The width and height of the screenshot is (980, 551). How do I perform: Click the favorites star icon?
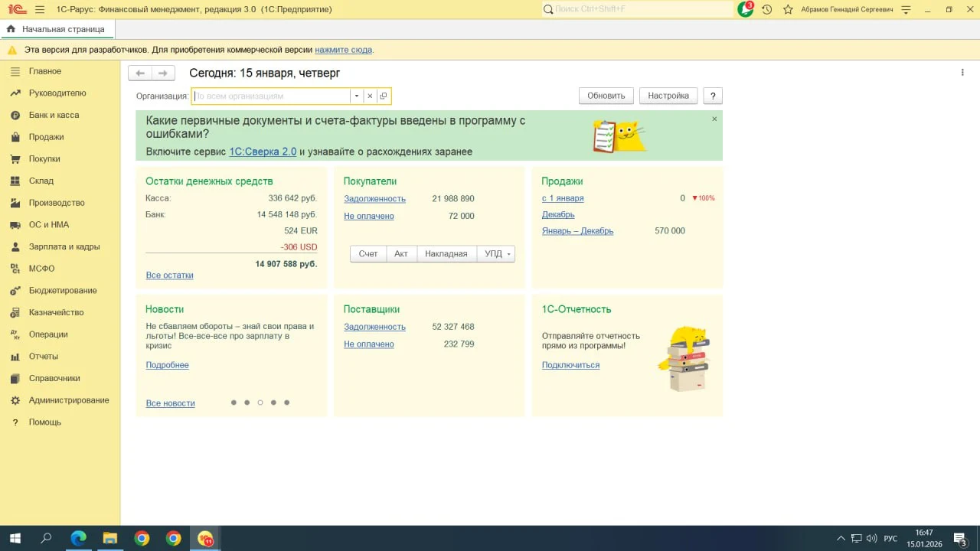click(x=788, y=9)
